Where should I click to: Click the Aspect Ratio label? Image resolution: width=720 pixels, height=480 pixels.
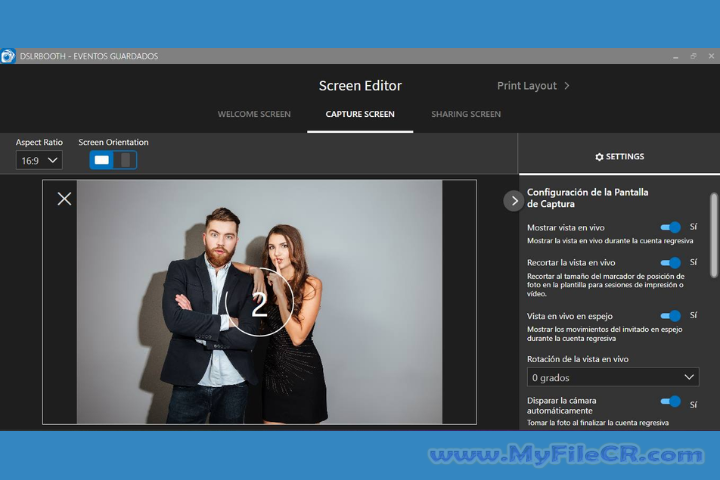(39, 142)
